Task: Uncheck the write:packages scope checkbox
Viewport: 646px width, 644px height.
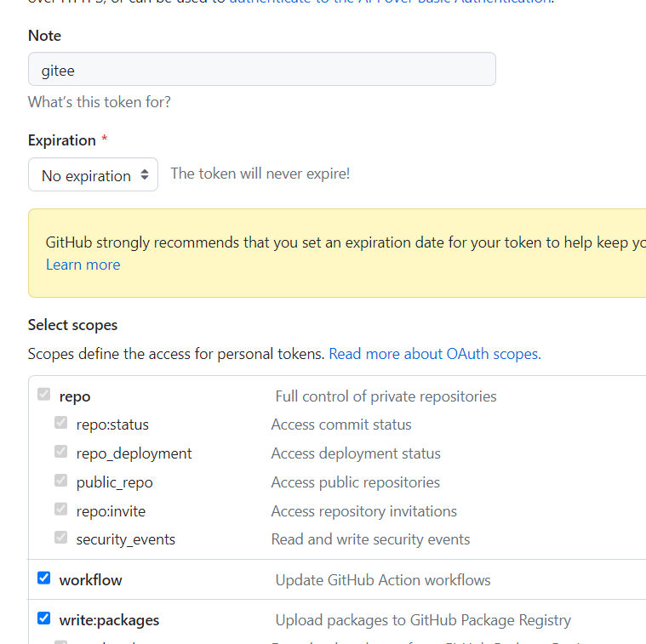Action: 43,618
